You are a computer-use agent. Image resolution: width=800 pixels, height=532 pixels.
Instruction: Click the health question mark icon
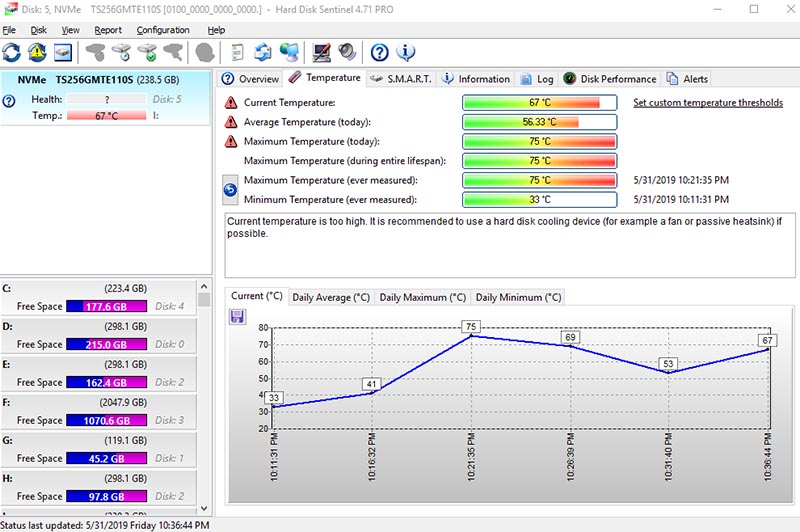pos(9,101)
